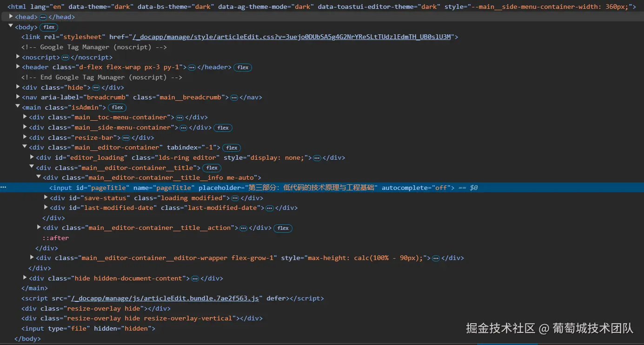644x345 pixels.
Task: Expand the main__editor-container__title__action div
Action: click(x=39, y=228)
